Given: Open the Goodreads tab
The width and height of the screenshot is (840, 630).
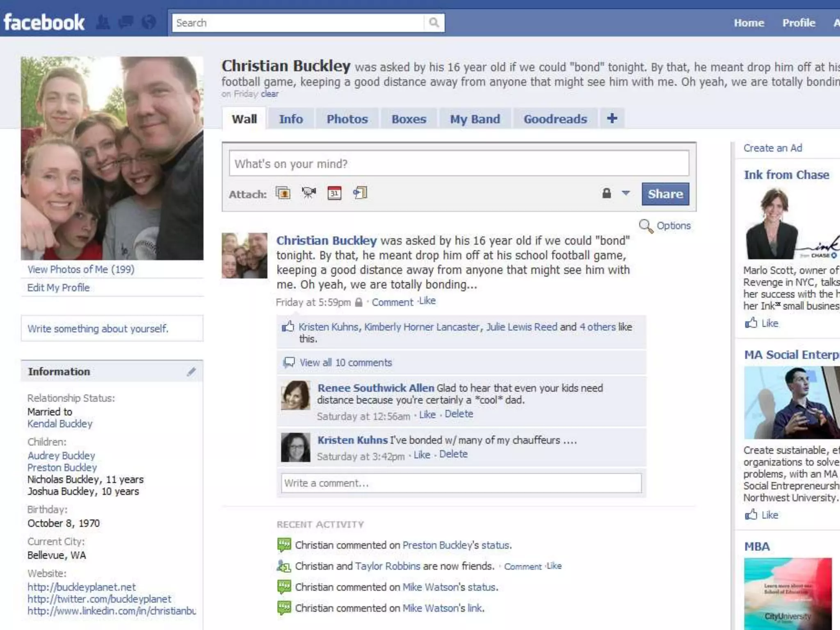Looking at the screenshot, I should (x=555, y=119).
